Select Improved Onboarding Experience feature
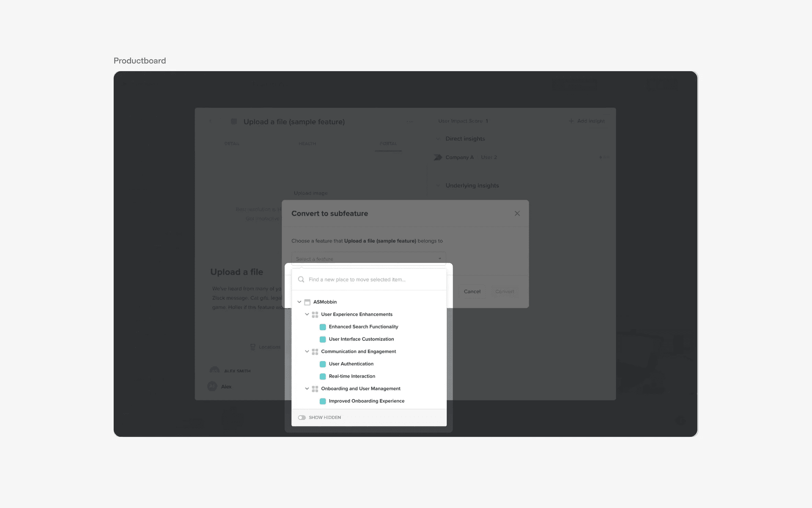This screenshot has width=812, height=508. click(366, 401)
